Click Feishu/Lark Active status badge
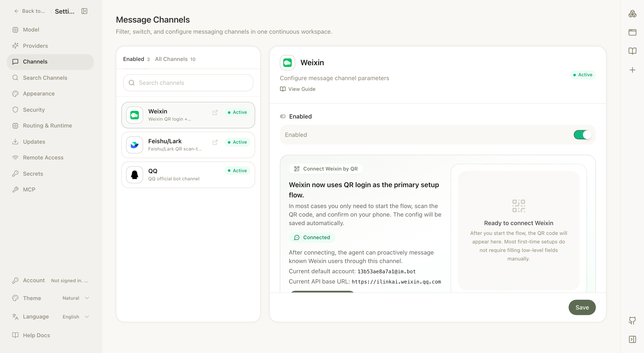 pyautogui.click(x=237, y=142)
